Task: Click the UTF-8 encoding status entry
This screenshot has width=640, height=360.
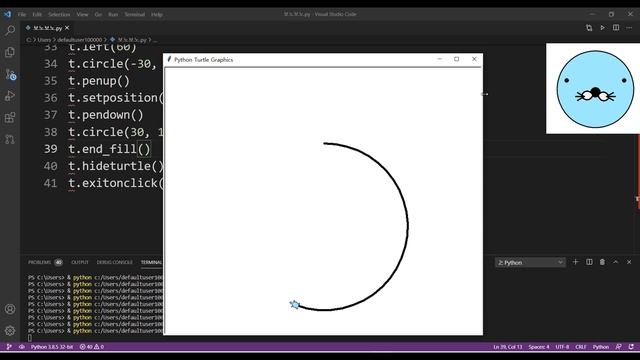Action: (x=562, y=347)
